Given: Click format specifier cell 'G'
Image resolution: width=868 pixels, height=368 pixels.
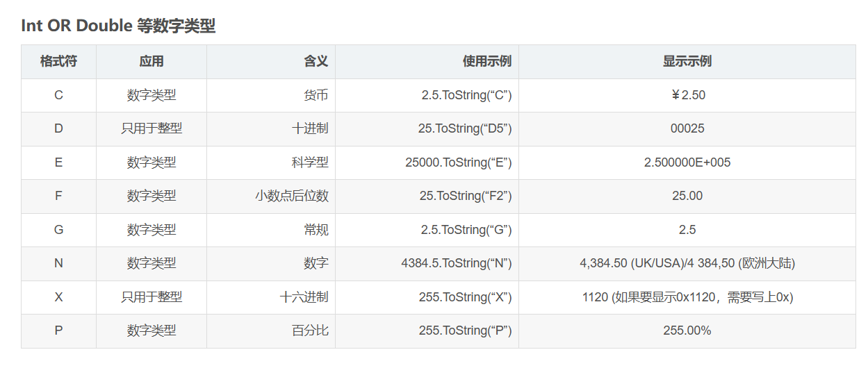Looking at the screenshot, I should [58, 230].
